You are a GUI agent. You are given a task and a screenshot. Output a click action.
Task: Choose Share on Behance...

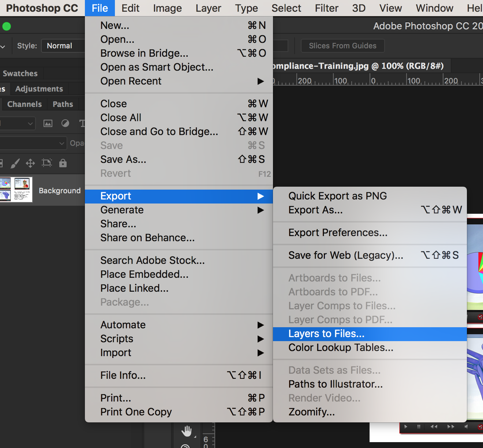[x=179, y=238]
